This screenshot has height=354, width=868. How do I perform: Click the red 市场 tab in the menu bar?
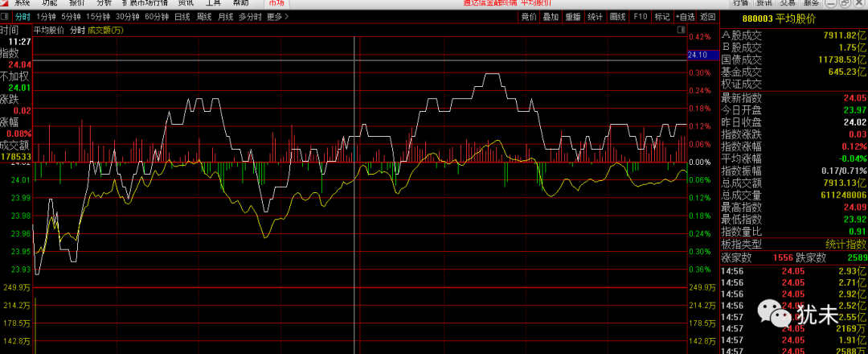(x=276, y=2)
